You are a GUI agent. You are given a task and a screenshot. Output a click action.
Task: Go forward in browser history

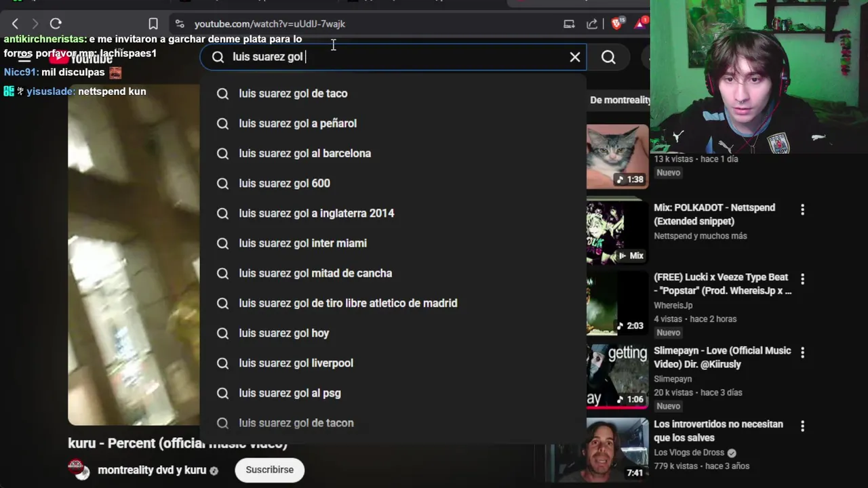click(35, 24)
